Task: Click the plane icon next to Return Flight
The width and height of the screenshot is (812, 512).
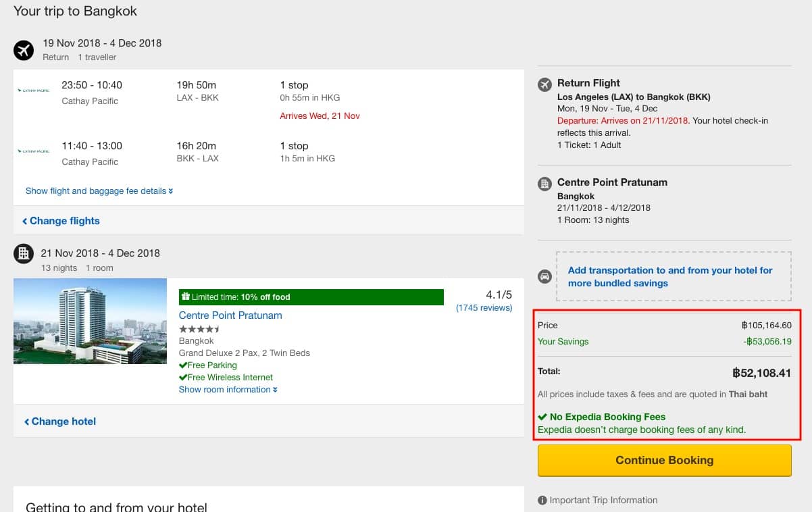Action: click(544, 84)
